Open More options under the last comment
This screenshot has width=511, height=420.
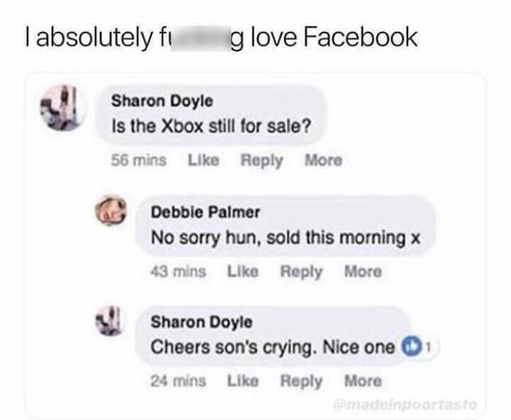[x=363, y=381]
